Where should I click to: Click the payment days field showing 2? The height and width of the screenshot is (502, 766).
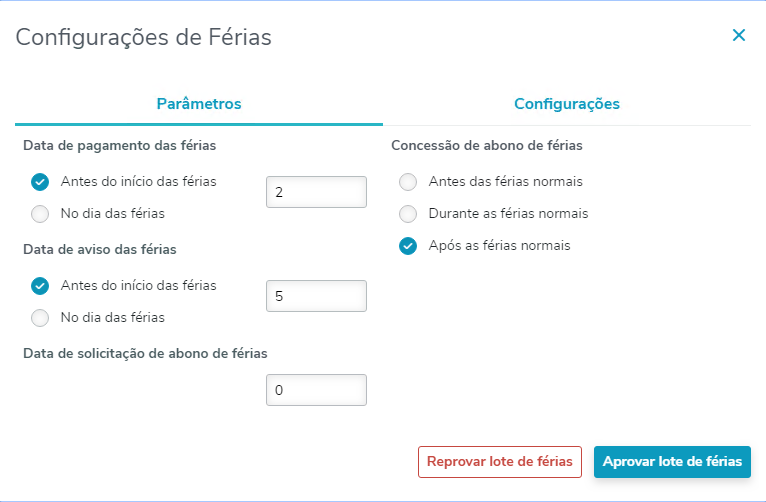pyautogui.click(x=316, y=192)
